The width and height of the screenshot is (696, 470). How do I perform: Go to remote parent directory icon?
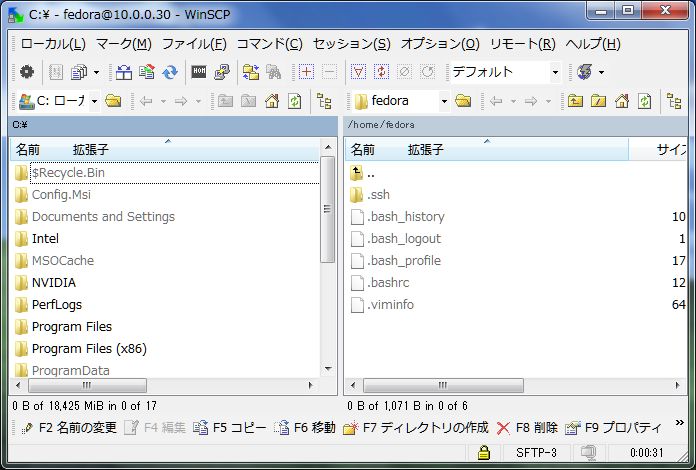coord(575,101)
